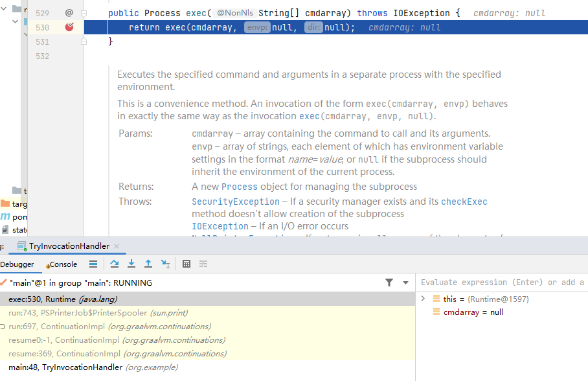Image resolution: width=588 pixels, height=381 pixels.
Task: Click the Step Out up-arrow icon
Action: (x=148, y=264)
